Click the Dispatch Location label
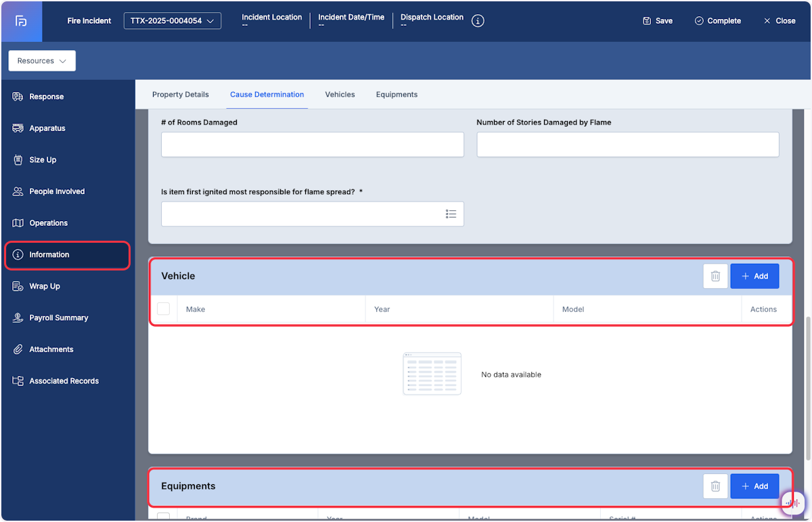 (432, 17)
